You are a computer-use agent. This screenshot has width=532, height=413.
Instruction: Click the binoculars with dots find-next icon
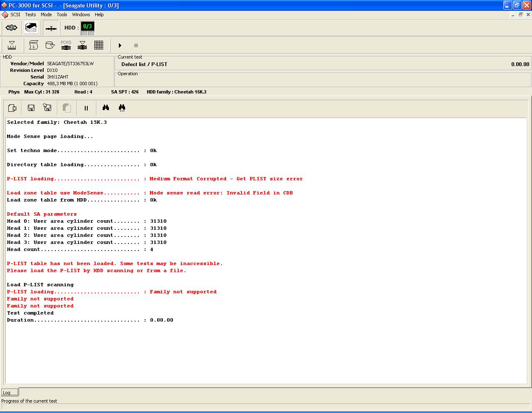click(x=122, y=108)
